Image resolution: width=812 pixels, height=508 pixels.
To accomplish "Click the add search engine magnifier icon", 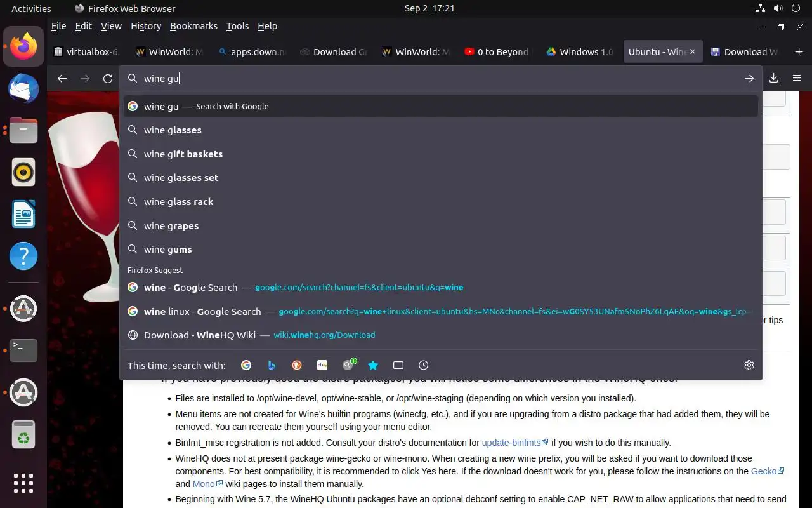I will 348,364.
